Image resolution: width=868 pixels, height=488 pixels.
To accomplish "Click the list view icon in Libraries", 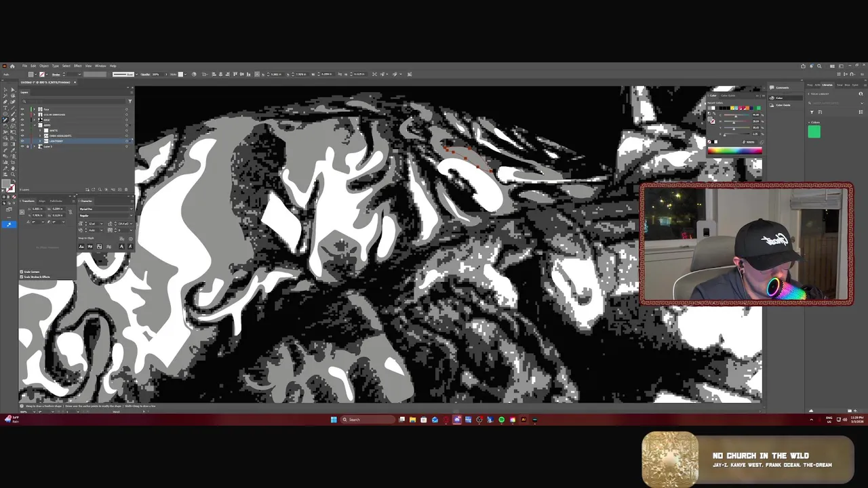I will [x=861, y=112].
